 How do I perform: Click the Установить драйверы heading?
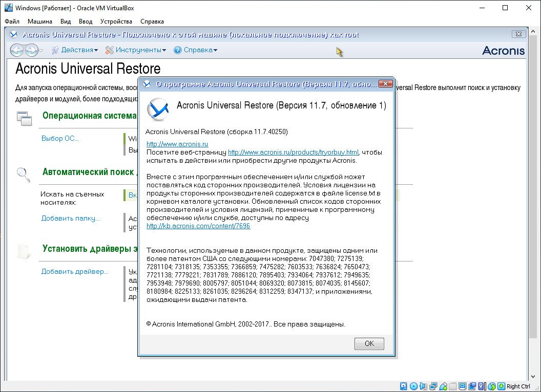tap(90, 249)
